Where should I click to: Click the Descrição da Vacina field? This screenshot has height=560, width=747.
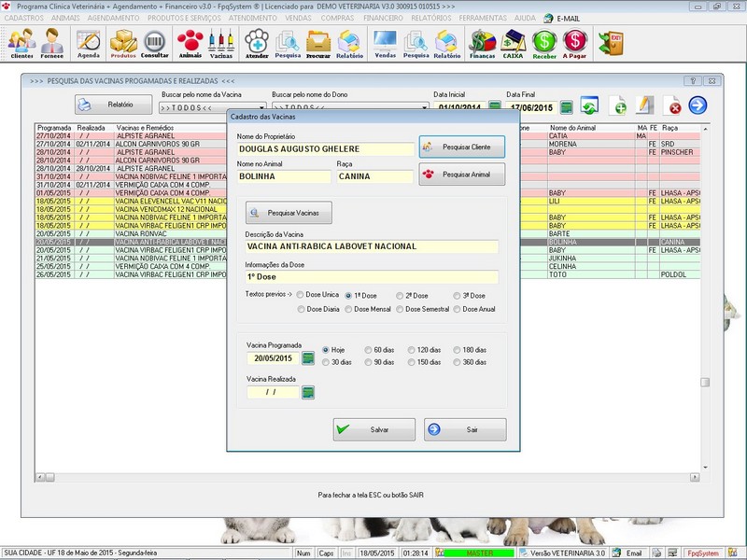pos(372,246)
